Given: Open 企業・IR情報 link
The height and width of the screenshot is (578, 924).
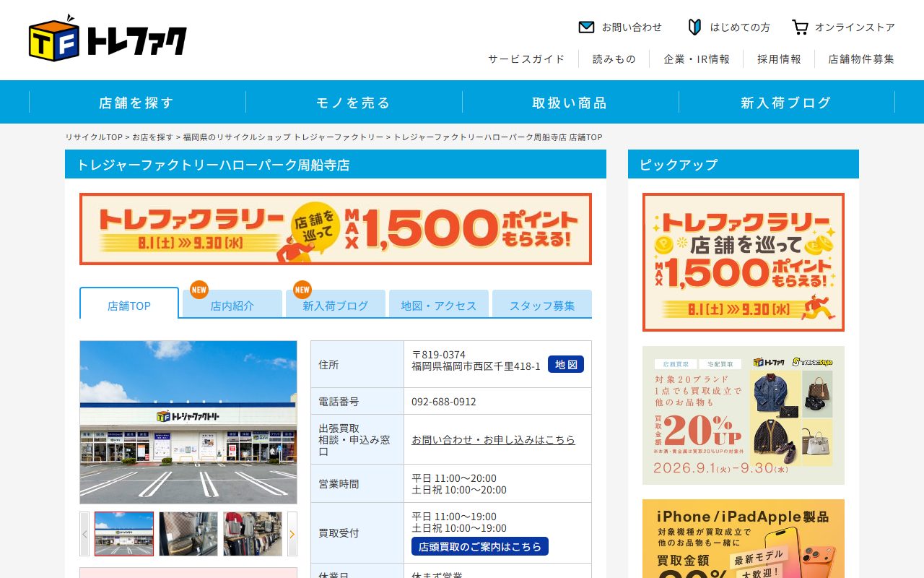Looking at the screenshot, I should (x=697, y=59).
